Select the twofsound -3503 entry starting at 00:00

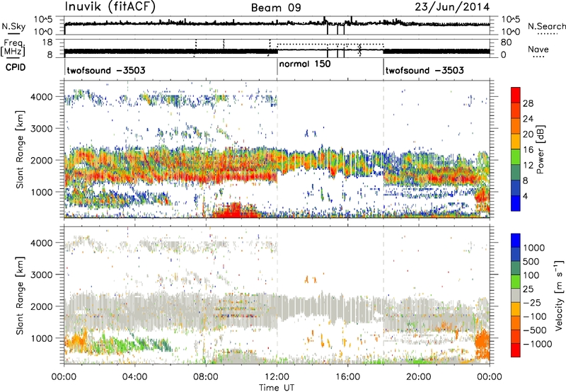106,70
